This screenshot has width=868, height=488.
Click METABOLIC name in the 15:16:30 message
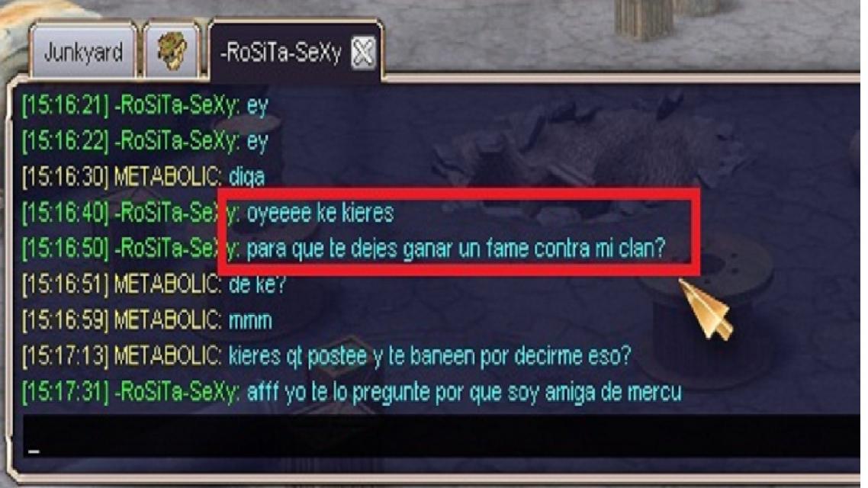[x=168, y=177]
